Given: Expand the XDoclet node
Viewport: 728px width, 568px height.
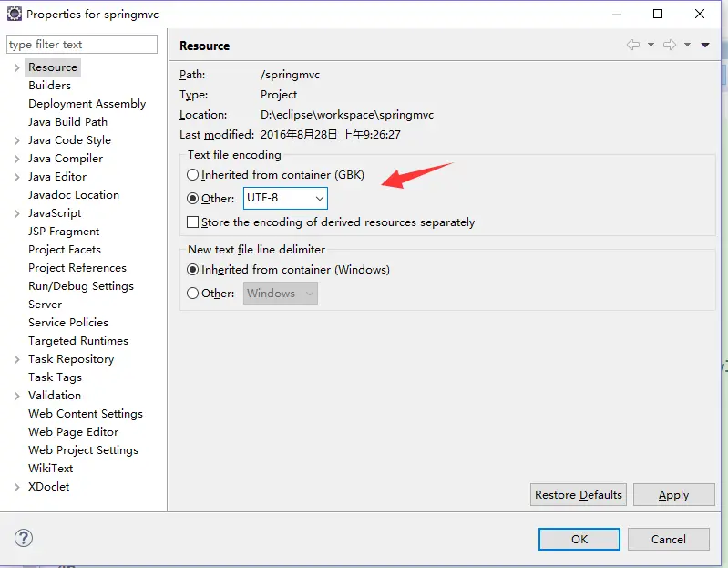Looking at the screenshot, I should point(16,487).
